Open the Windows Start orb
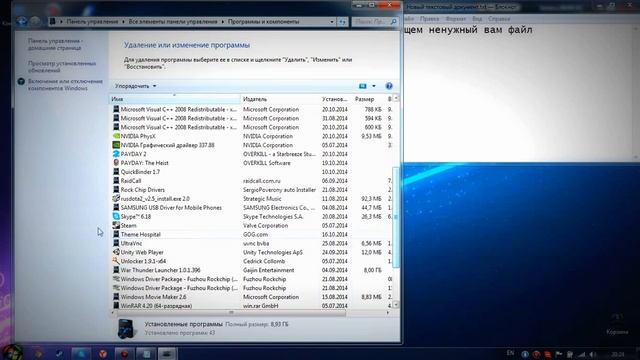Viewport: 640px width, 360px height. point(13,353)
